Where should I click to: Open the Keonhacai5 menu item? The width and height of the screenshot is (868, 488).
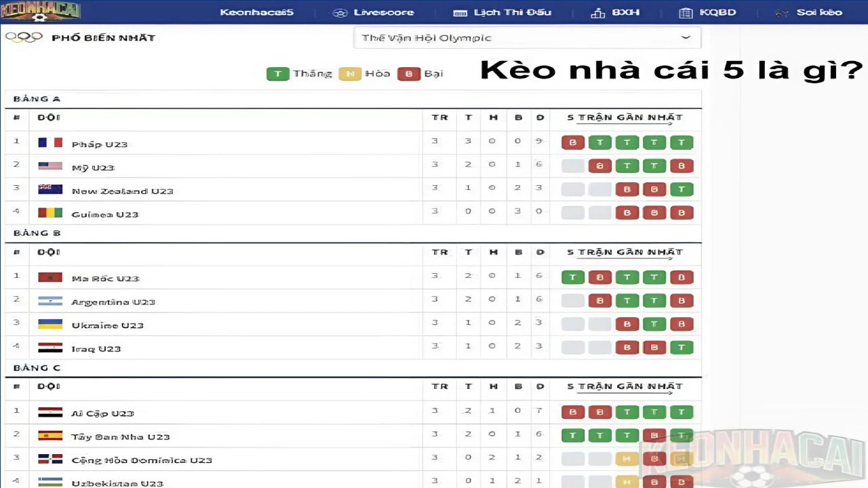(256, 12)
